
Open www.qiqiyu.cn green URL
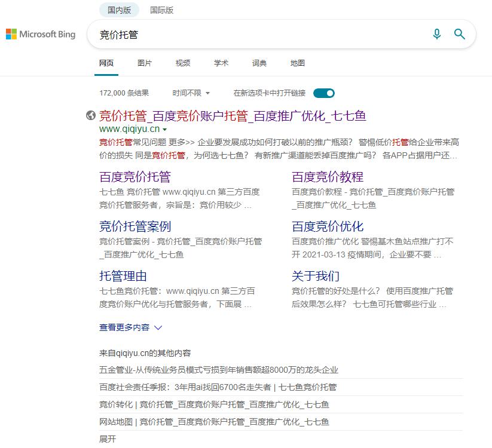point(129,129)
